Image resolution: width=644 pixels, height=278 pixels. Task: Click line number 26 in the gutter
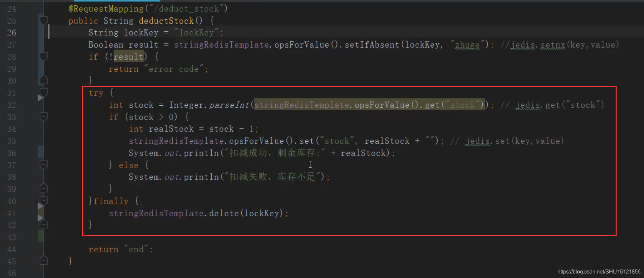(12, 33)
